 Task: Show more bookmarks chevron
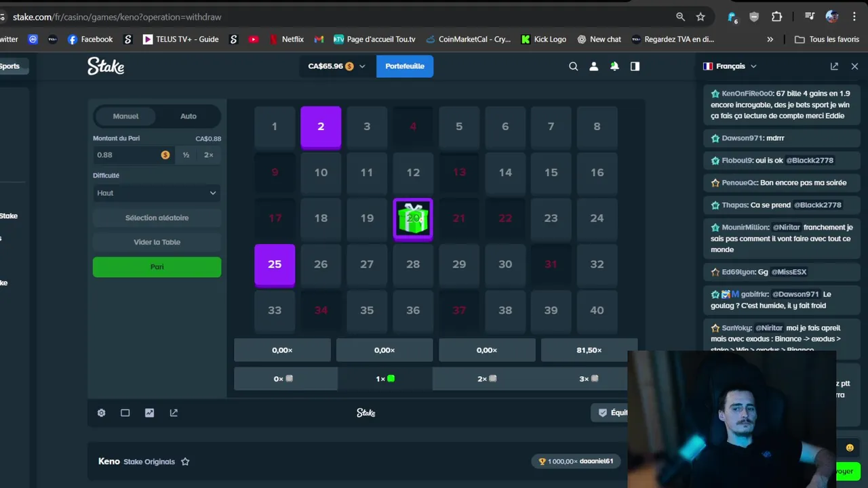coord(770,39)
